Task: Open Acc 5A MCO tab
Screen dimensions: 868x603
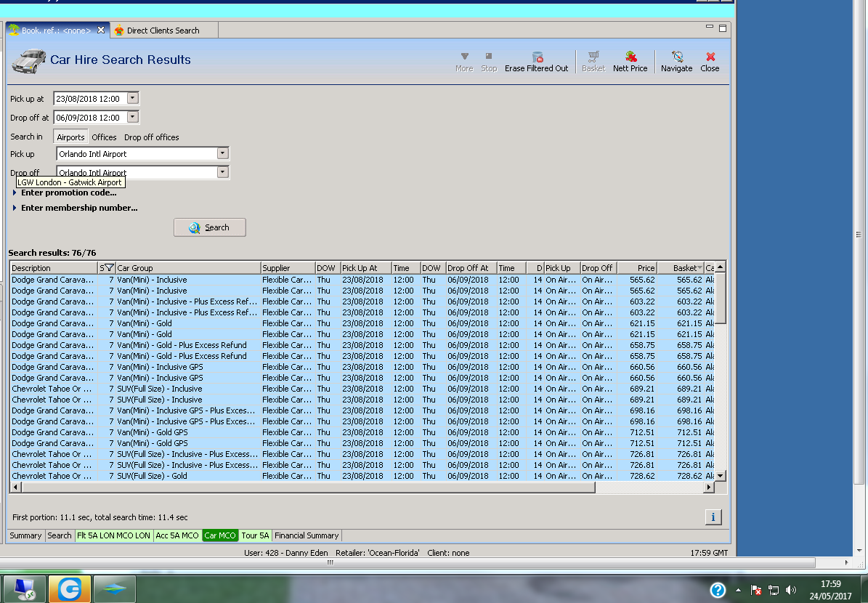Action: click(177, 535)
